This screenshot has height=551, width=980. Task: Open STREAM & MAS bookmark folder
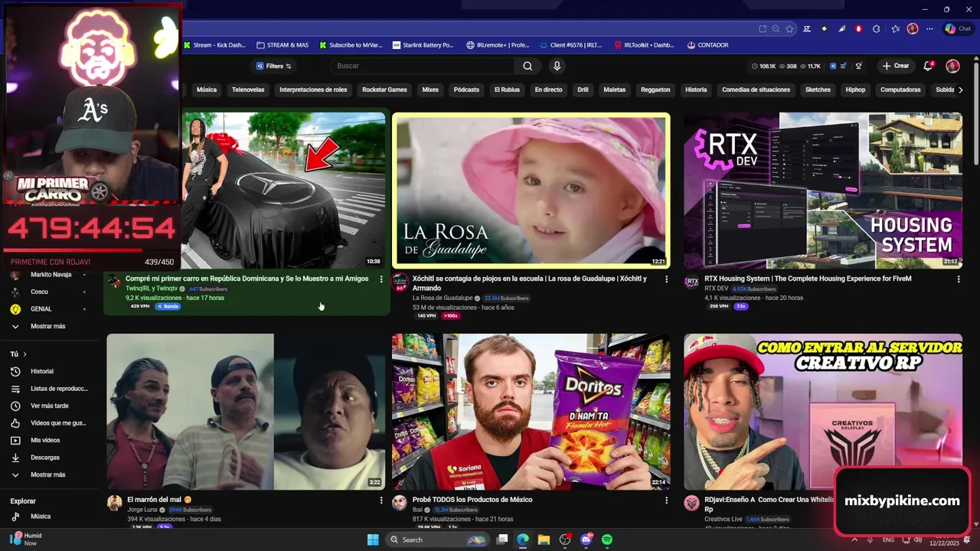click(x=283, y=45)
